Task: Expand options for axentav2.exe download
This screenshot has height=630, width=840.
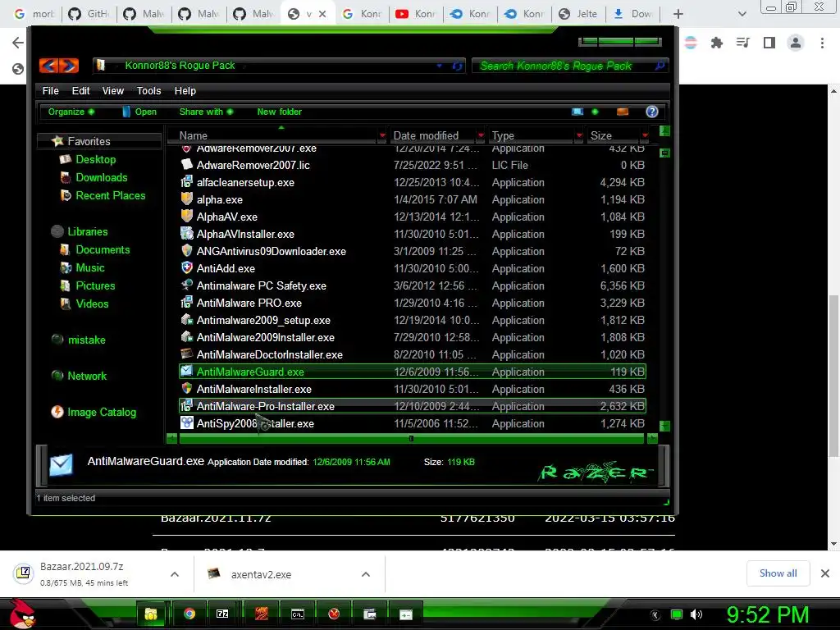Action: point(366,573)
